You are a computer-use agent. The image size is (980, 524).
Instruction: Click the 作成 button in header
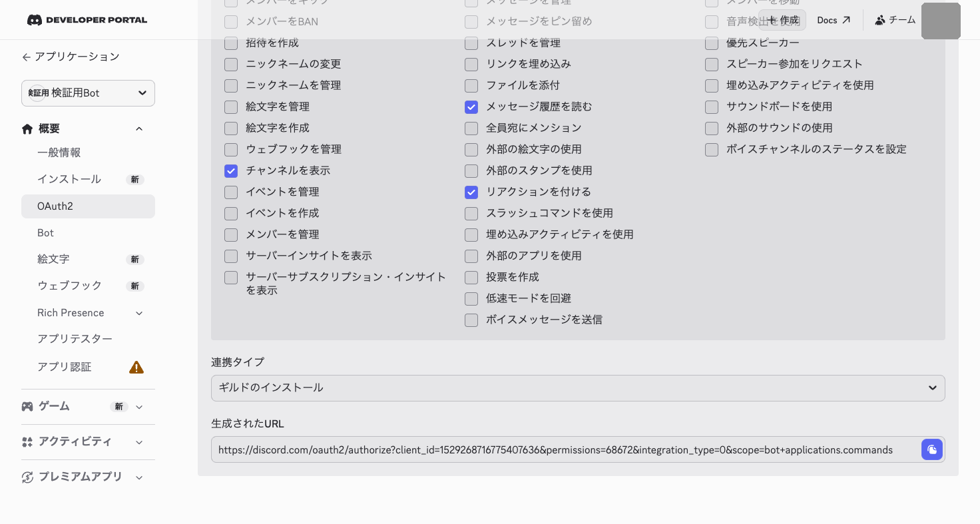[782, 20]
